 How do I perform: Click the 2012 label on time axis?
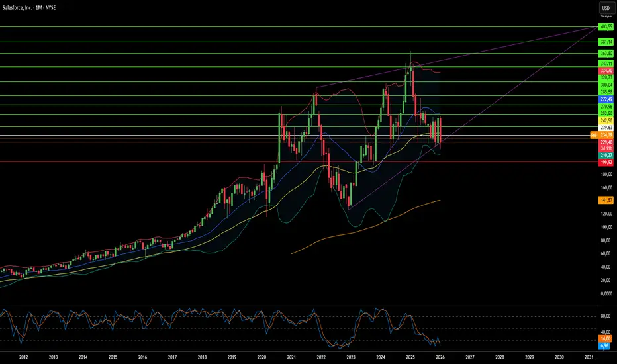(24, 357)
